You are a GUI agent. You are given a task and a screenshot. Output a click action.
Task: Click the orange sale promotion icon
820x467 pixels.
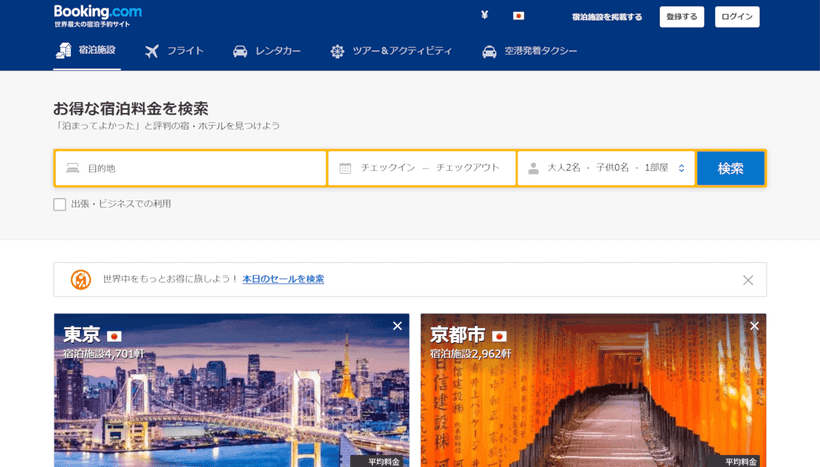[x=81, y=279]
